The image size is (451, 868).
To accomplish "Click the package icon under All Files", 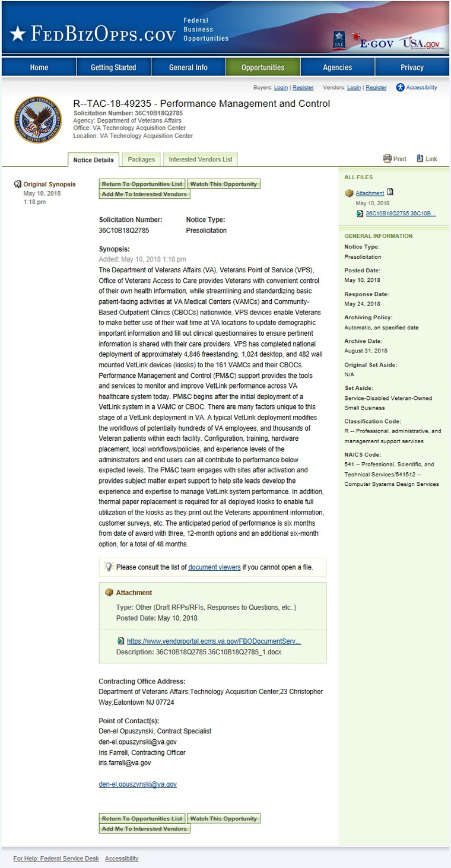I will (x=350, y=193).
